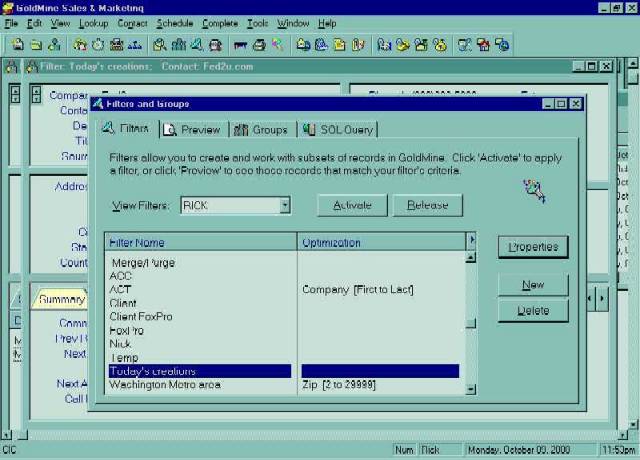The height and width of the screenshot is (460, 640).
Task: Click the Filters and Groups dialog title icon
Action: pyautogui.click(x=98, y=104)
